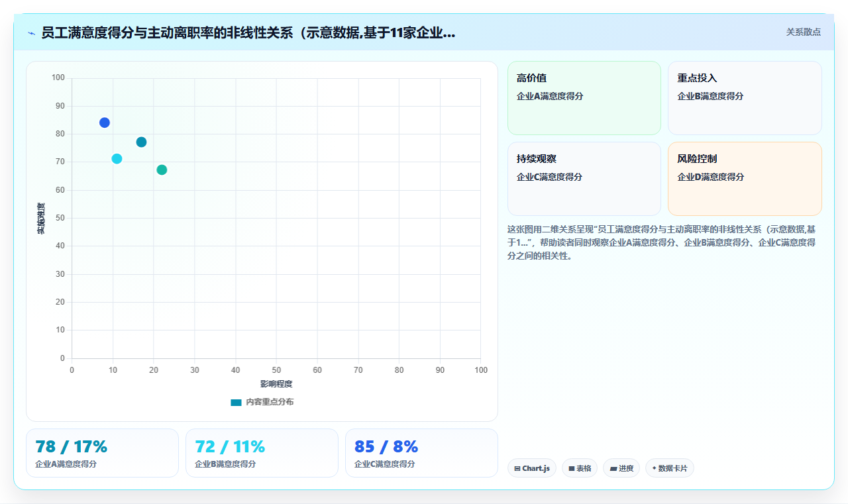The height and width of the screenshot is (504, 848).
Task: Click the 企业C满意度得分 label under 85 / 8%
Action: coord(385,464)
